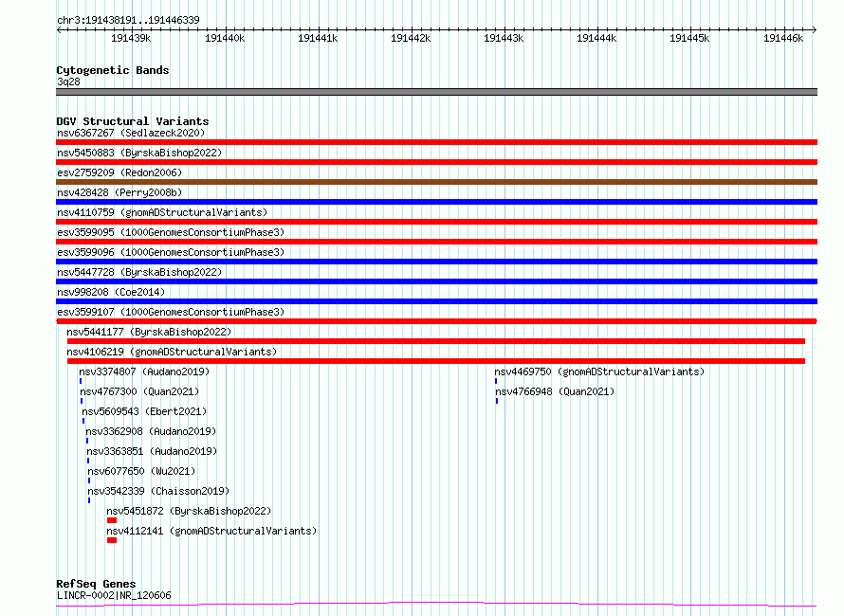Open the nsv5450883 (ByrskaBishop2022) variant label
Screen dimensions: 844x616
click(139, 153)
